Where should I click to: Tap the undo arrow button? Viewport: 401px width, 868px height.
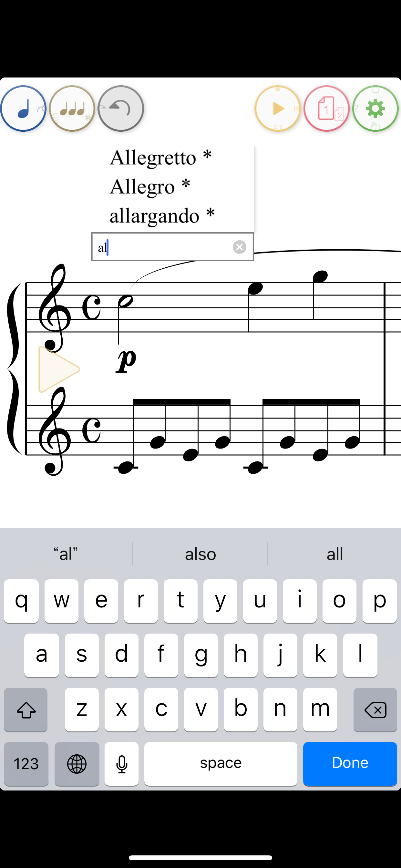[x=121, y=108]
